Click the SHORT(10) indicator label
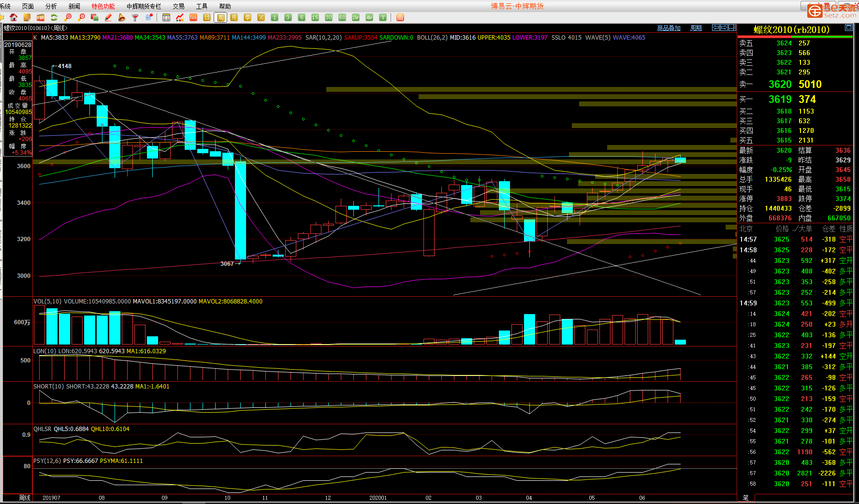859x504 pixels. 49,387
